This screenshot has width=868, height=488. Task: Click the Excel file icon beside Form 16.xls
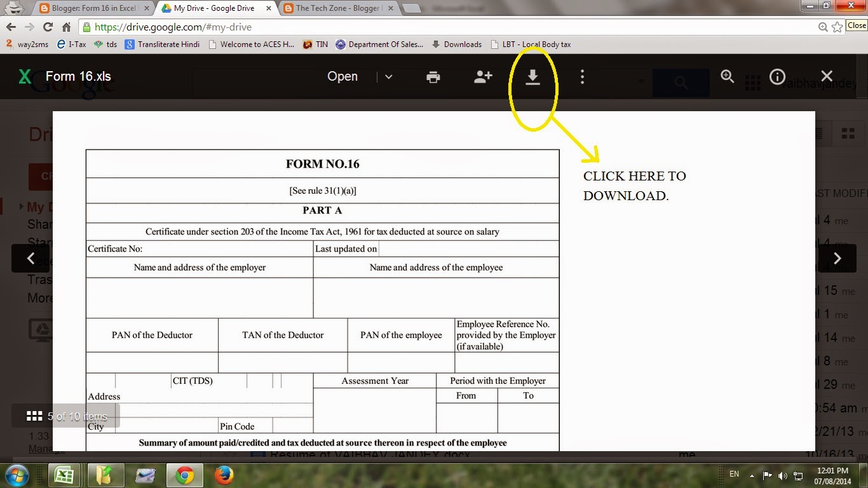click(x=25, y=76)
